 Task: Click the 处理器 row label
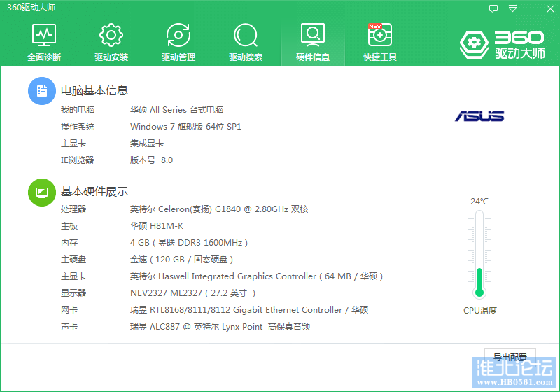click(73, 209)
